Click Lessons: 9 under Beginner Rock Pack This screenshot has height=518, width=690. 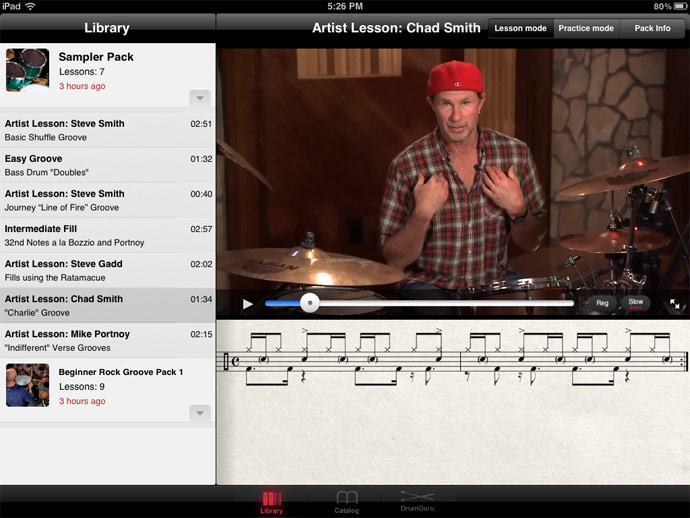click(x=82, y=386)
